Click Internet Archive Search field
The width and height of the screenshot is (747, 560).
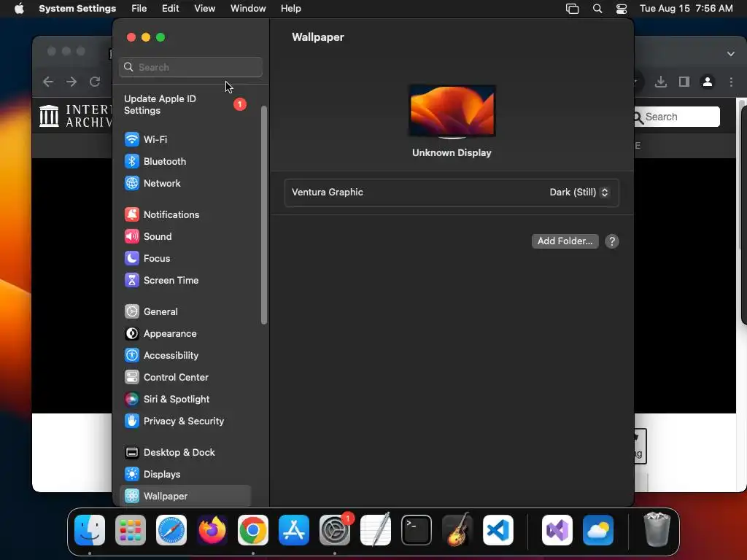[676, 117]
